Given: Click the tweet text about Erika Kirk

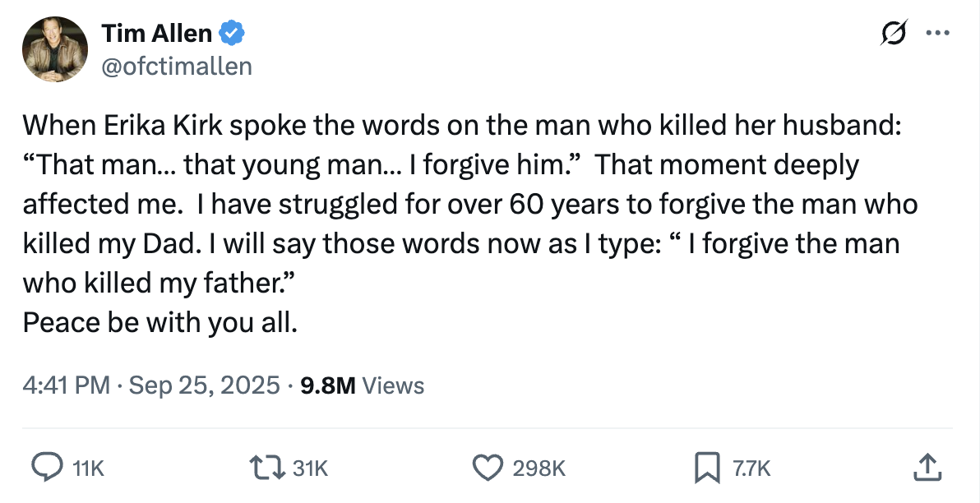Looking at the screenshot, I should click(460, 204).
